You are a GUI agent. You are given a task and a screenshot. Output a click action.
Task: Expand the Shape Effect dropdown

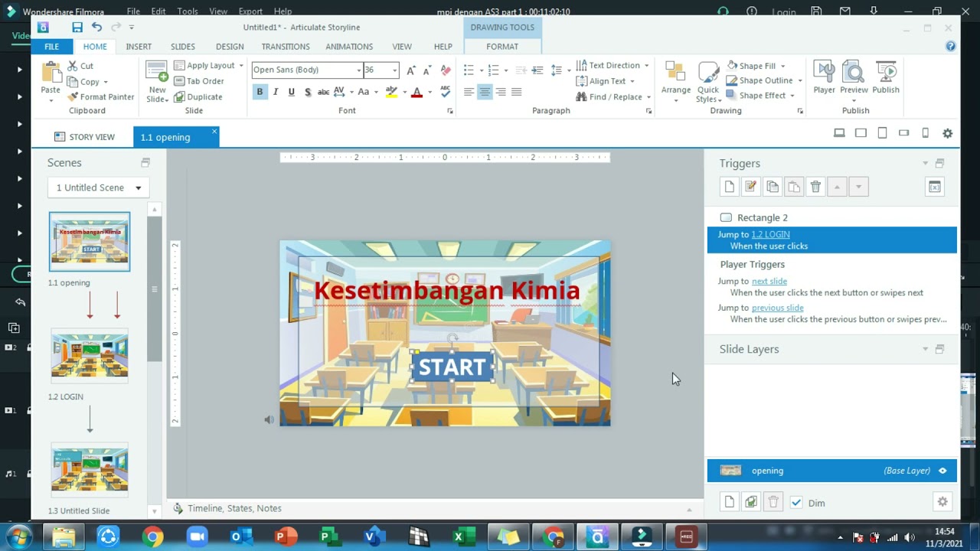tap(792, 96)
